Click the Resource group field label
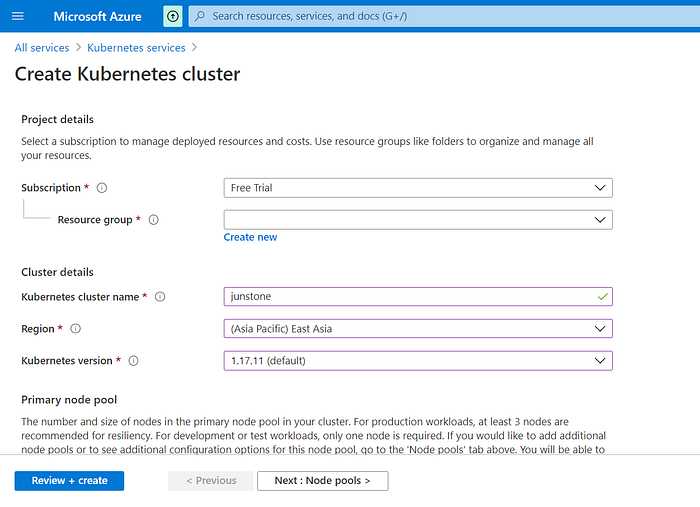 click(x=95, y=220)
